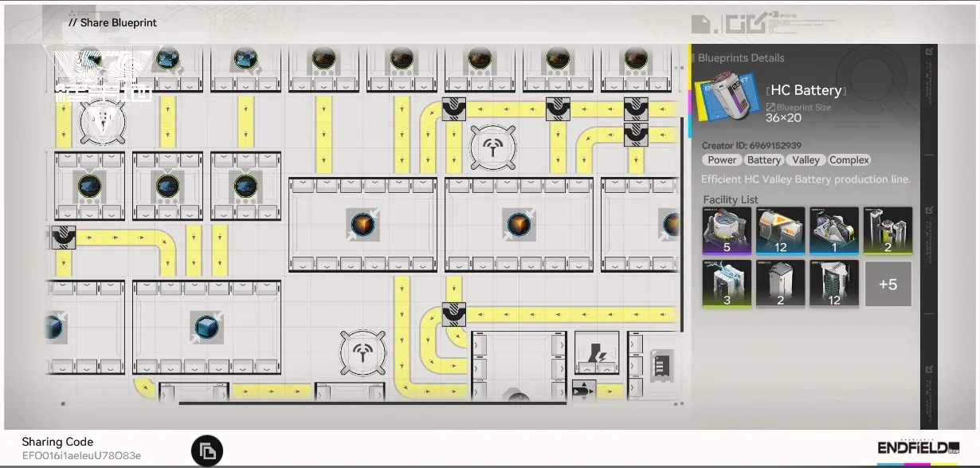Expand the +5 tile in Facility List

point(888,284)
